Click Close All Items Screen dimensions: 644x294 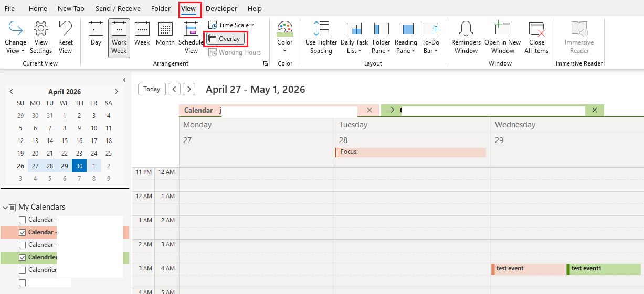click(x=536, y=38)
